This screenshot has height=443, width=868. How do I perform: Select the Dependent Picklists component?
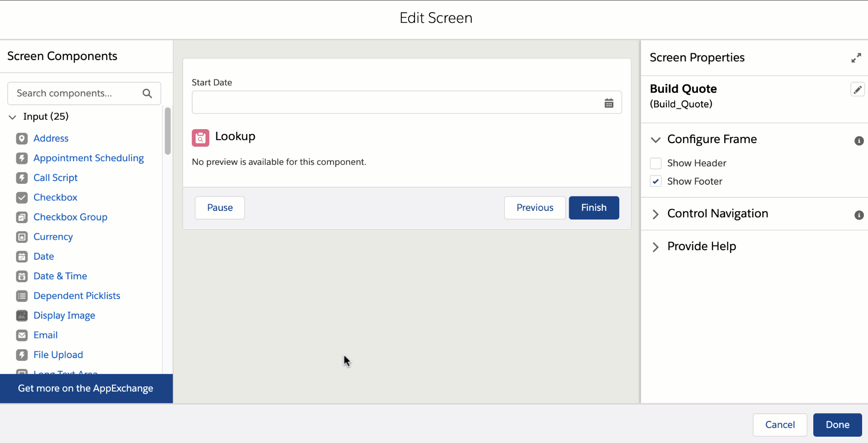(77, 296)
